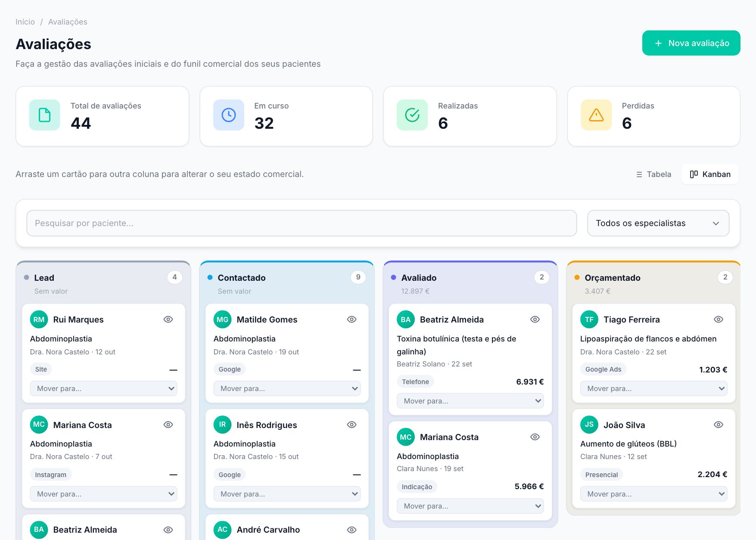Click the Avaliações breadcrumb item
The width and height of the screenshot is (756, 540).
pyautogui.click(x=68, y=22)
